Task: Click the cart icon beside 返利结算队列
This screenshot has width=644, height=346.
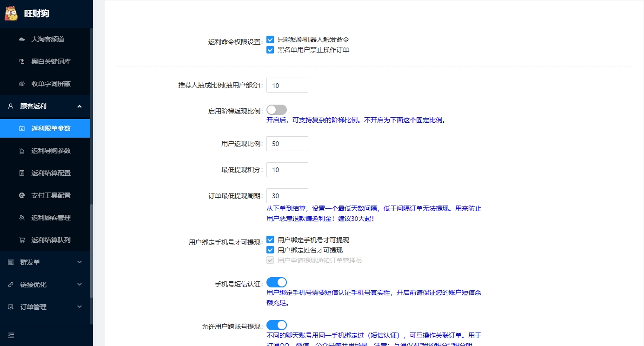Action: click(22, 240)
